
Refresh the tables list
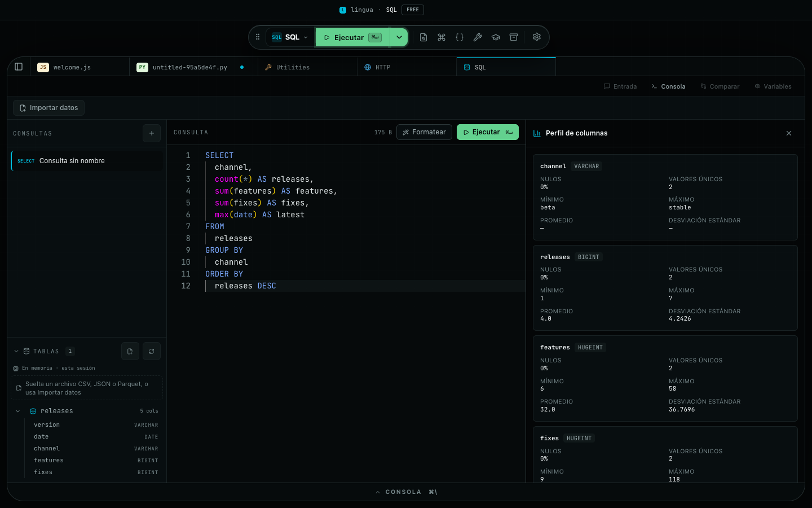(152, 351)
